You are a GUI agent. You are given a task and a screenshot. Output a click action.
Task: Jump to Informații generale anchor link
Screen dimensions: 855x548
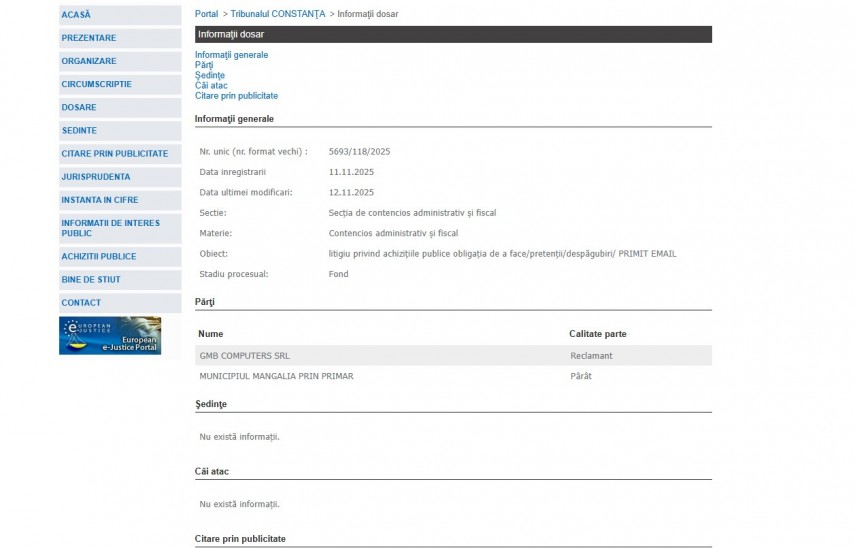coord(231,55)
